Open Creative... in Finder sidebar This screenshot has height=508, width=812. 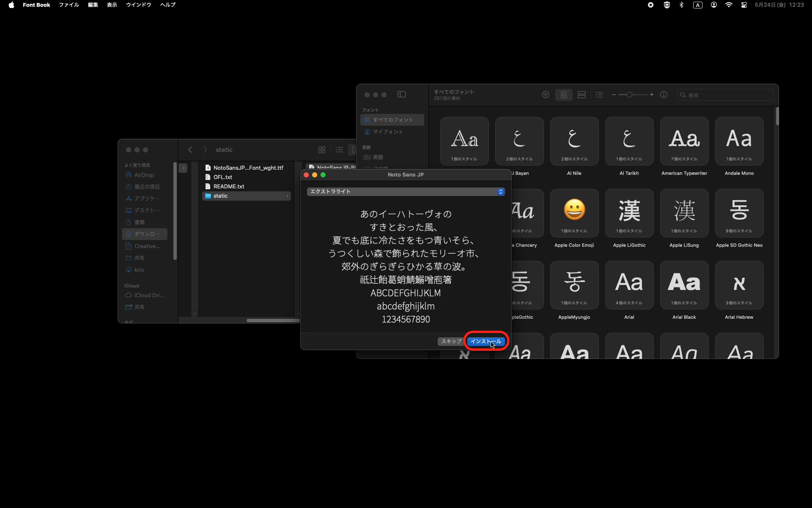pyautogui.click(x=145, y=246)
